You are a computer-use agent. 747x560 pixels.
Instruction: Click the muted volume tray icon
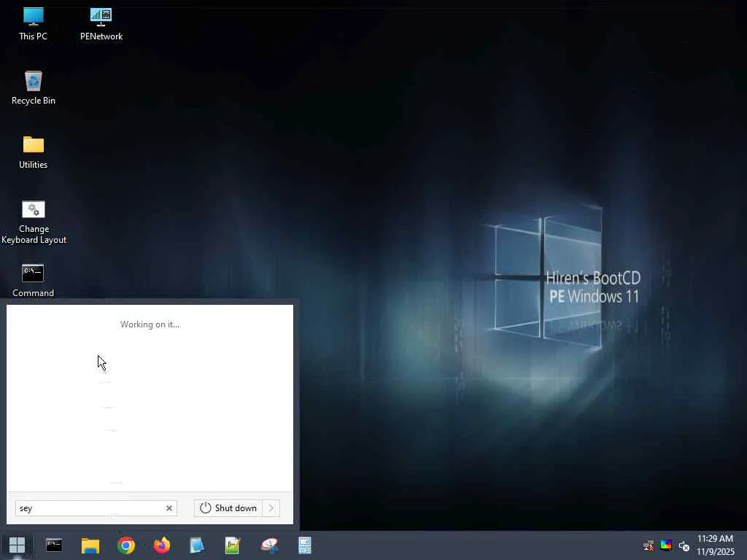(x=684, y=545)
